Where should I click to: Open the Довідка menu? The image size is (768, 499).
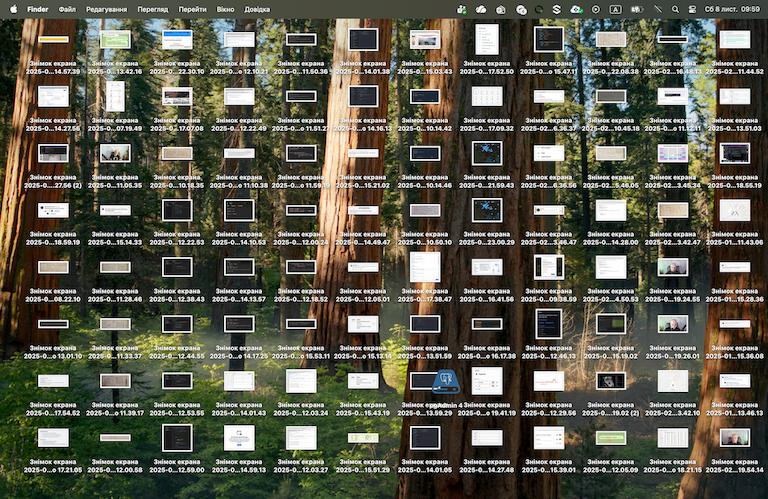[x=257, y=8]
